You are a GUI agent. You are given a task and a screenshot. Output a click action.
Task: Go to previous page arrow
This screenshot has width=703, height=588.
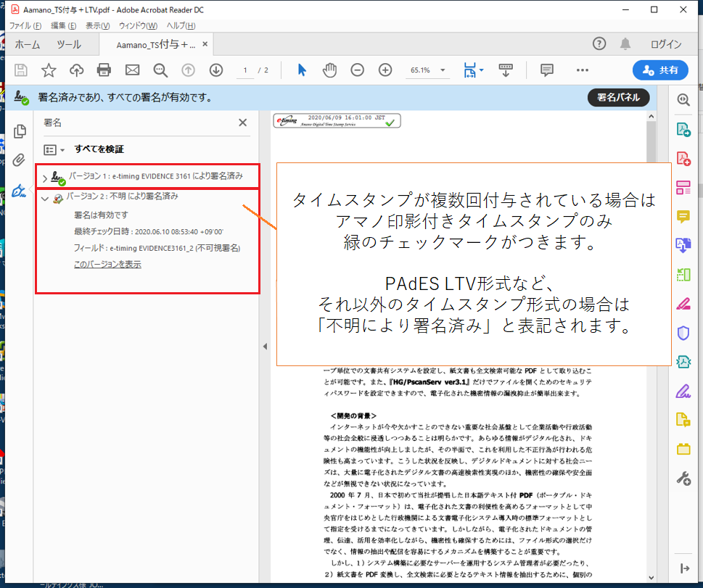click(x=189, y=70)
